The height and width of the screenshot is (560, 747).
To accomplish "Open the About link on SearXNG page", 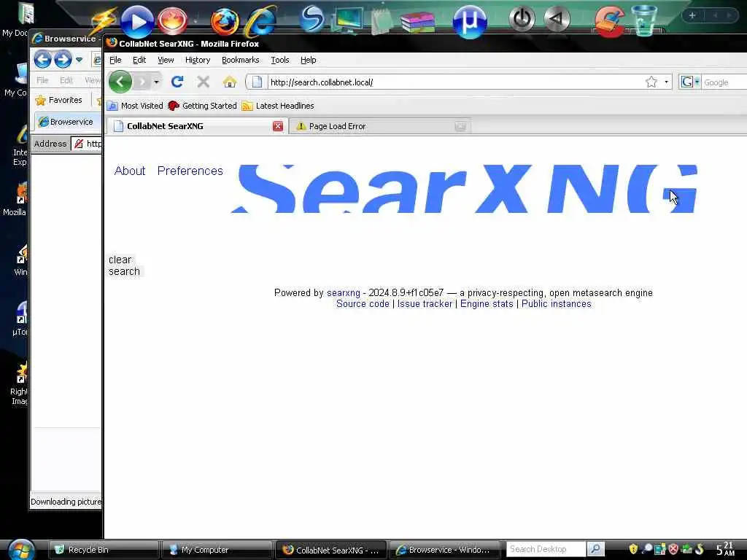I will (x=130, y=171).
